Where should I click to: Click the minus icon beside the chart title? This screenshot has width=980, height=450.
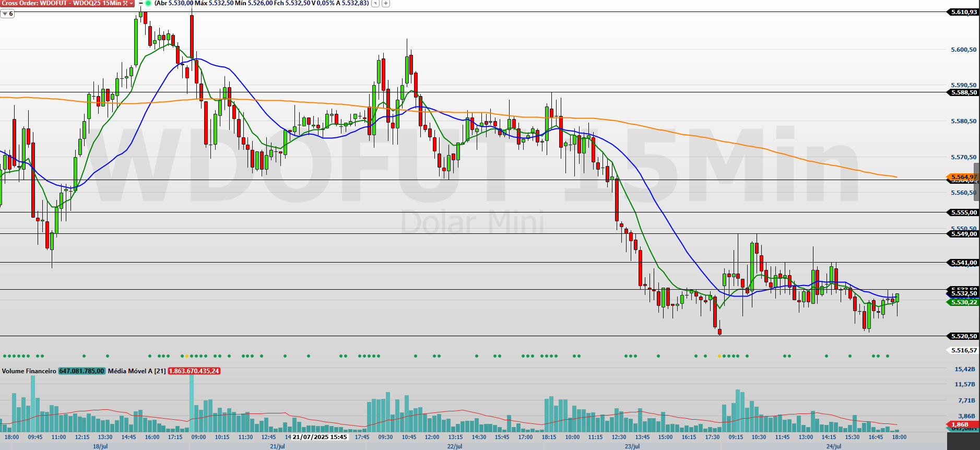tap(140, 3)
